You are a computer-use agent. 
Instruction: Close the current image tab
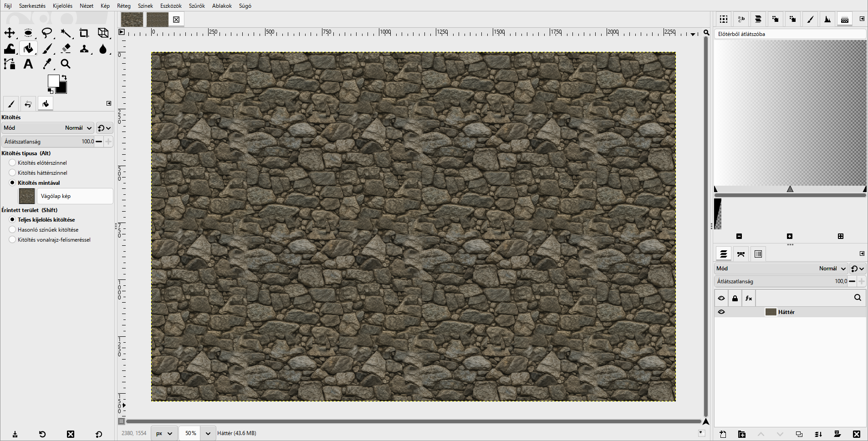click(176, 20)
